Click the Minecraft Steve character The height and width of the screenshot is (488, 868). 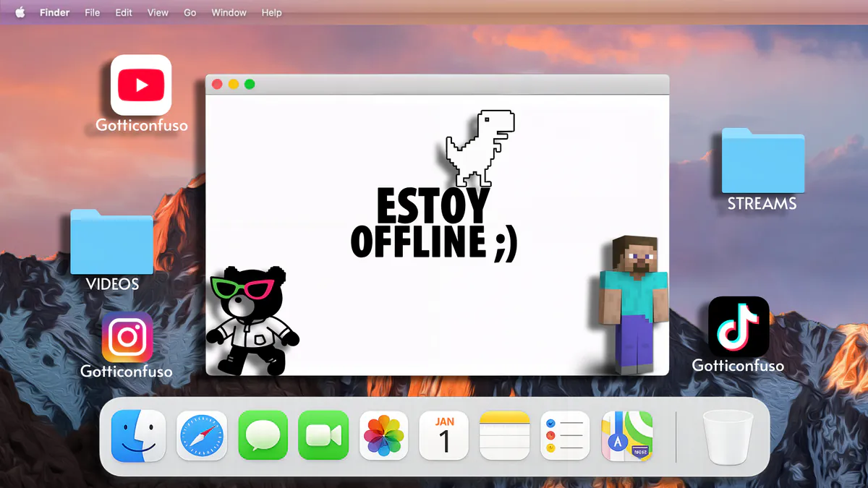tap(634, 304)
